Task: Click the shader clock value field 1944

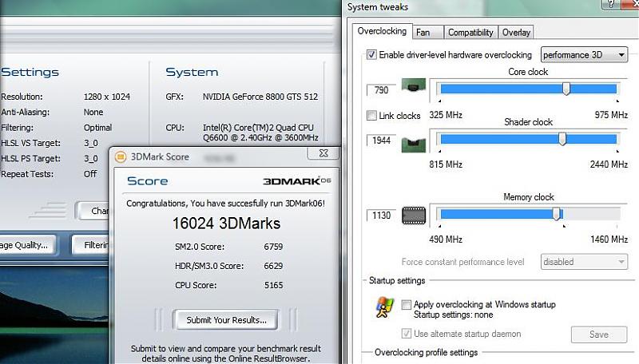Action: [382, 140]
